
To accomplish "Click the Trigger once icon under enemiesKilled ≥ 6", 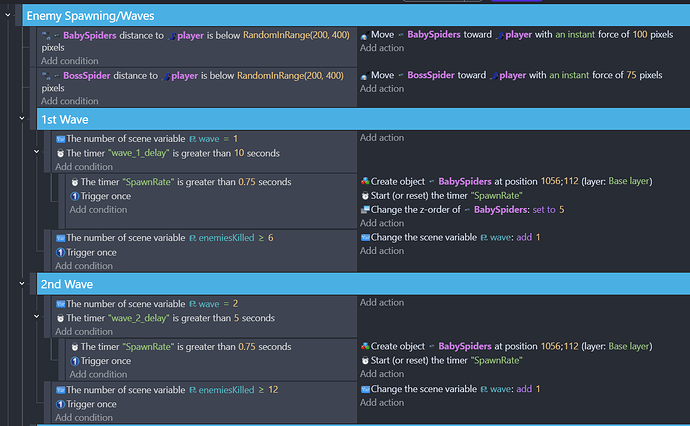I will click(x=61, y=253).
